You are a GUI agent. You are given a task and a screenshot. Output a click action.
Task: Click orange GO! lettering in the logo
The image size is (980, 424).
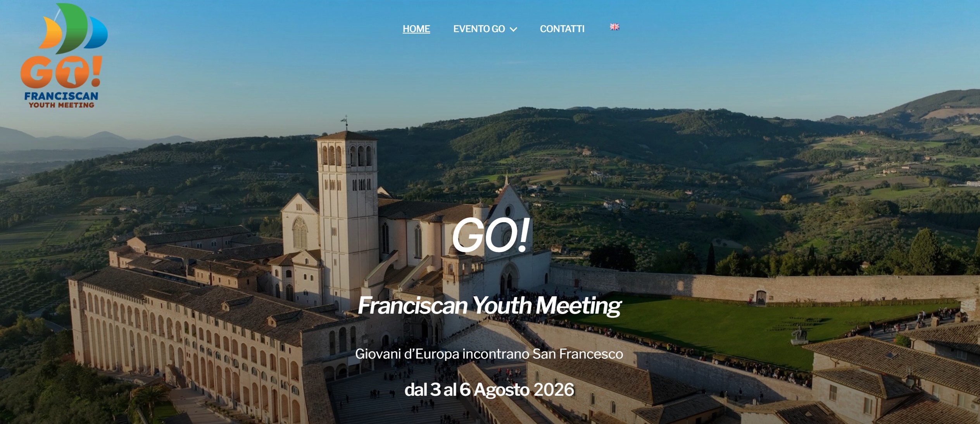(x=61, y=72)
